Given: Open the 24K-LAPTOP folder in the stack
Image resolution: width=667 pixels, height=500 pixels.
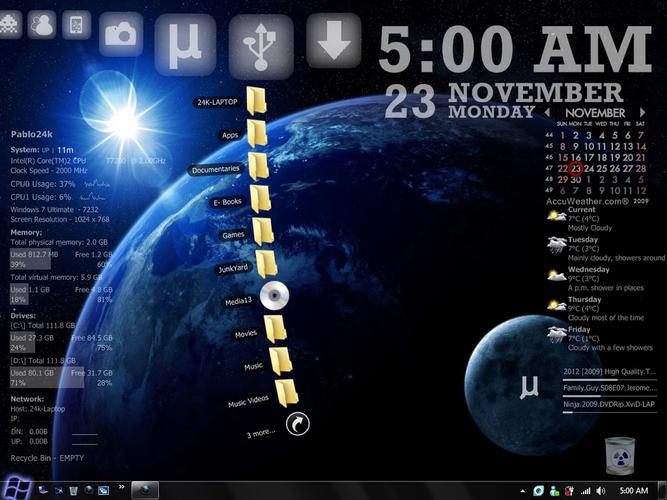Looking at the screenshot, I should click(256, 101).
